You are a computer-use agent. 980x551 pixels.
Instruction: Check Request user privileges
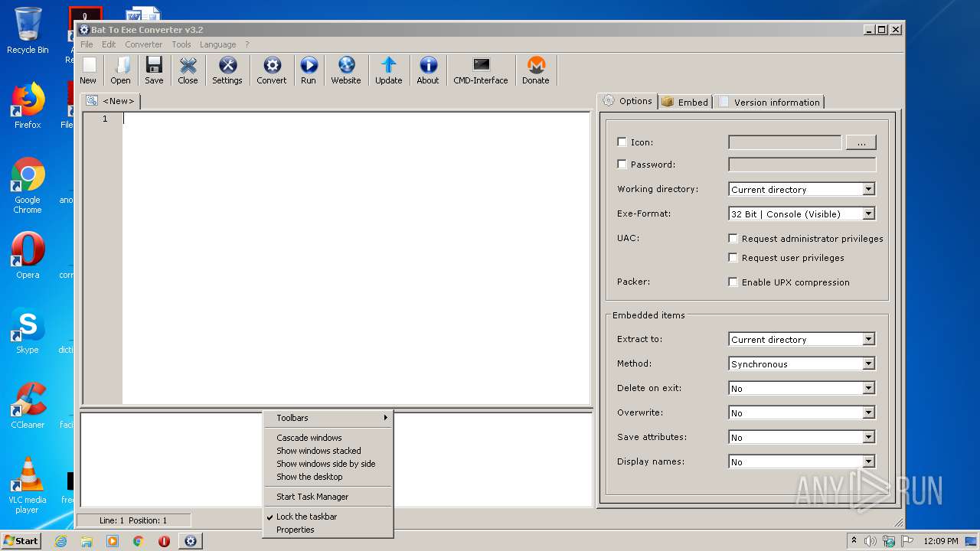pos(733,258)
